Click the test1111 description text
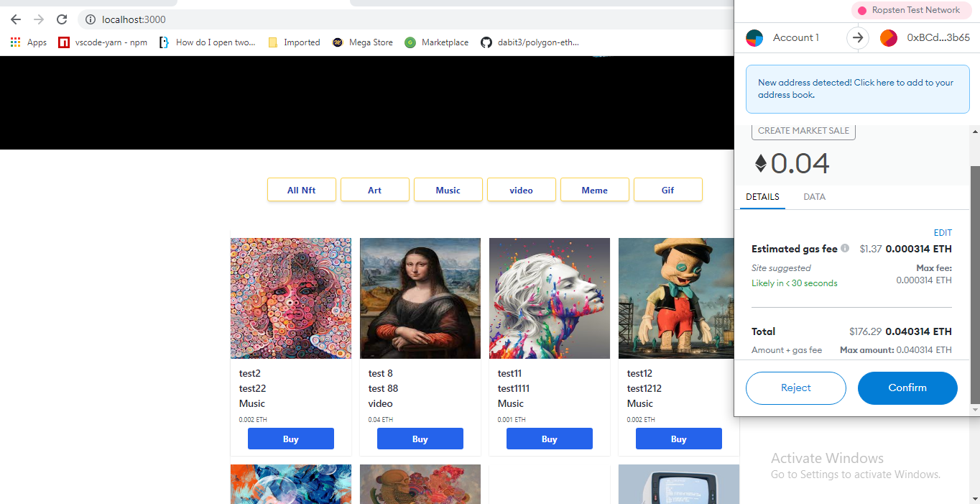 [x=514, y=388]
